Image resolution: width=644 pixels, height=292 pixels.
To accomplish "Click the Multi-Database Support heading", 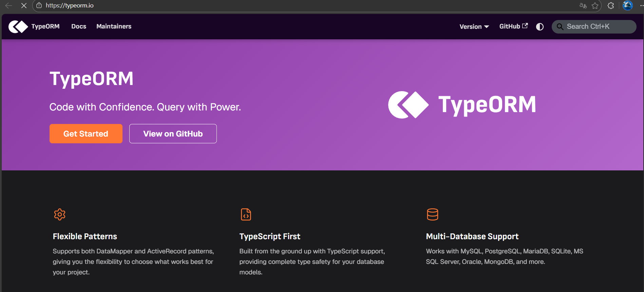I will (472, 236).
